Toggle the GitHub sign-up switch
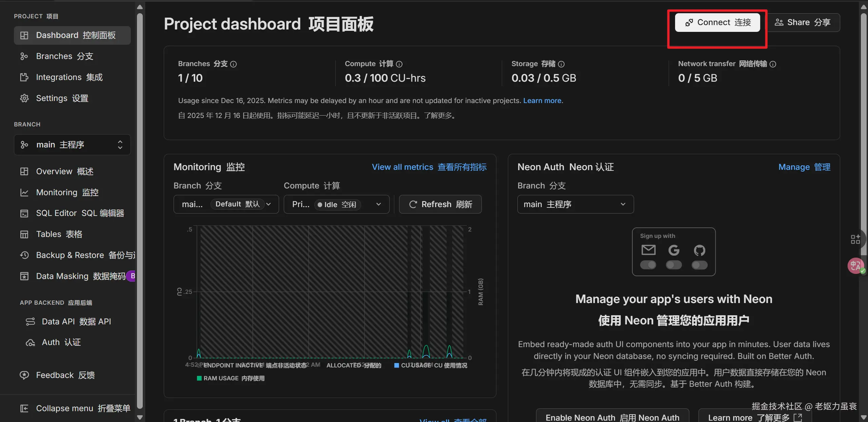This screenshot has height=422, width=868. pyautogui.click(x=699, y=265)
